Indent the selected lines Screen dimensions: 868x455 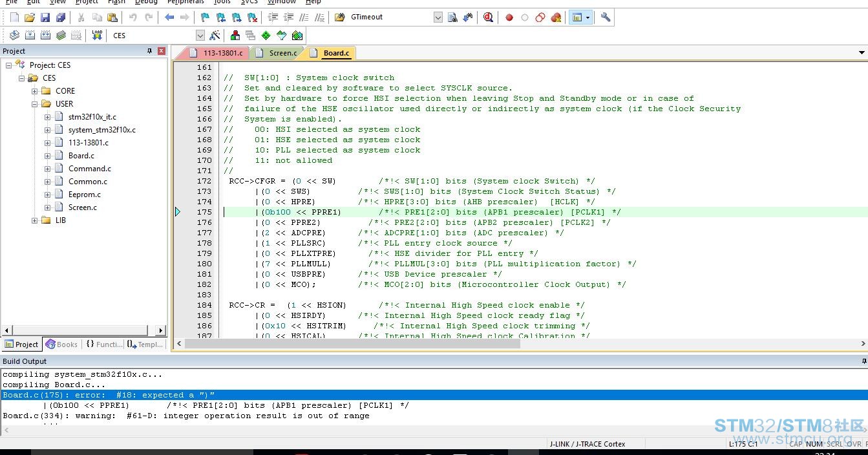[x=273, y=17]
